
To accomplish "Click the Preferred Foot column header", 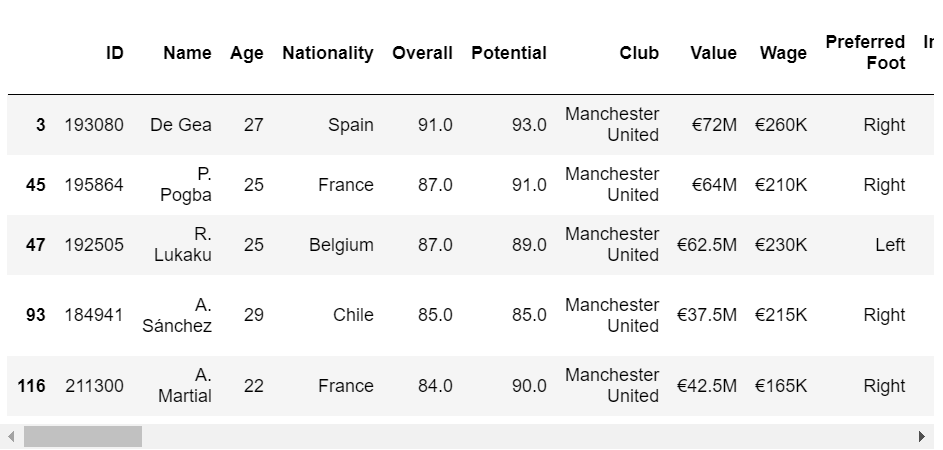I will click(x=865, y=53).
